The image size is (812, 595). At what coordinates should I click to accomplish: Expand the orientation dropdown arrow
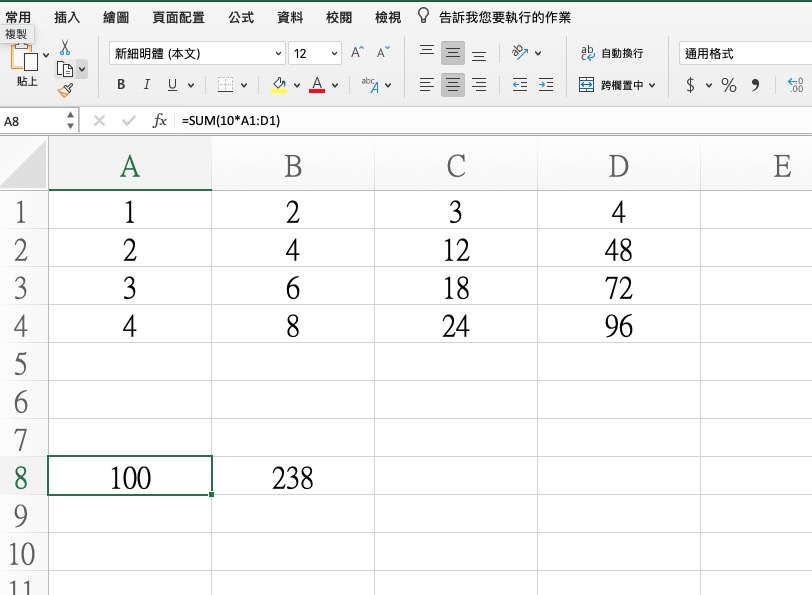[x=538, y=53]
